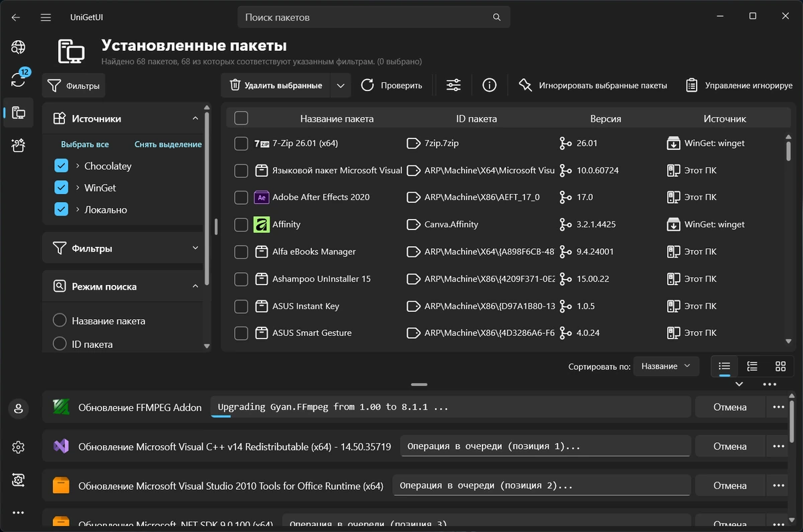Click Игнорировать выбранные пакеты button

[594, 85]
